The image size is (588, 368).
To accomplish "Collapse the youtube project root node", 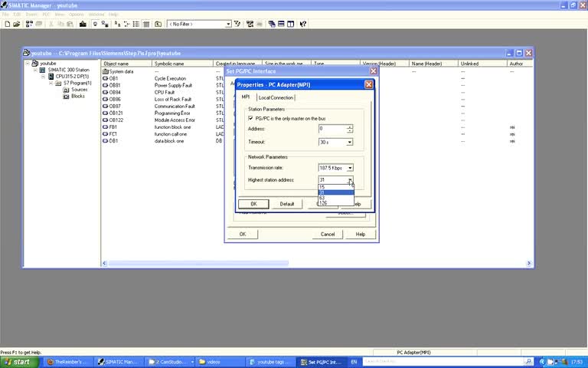I will click(28, 64).
